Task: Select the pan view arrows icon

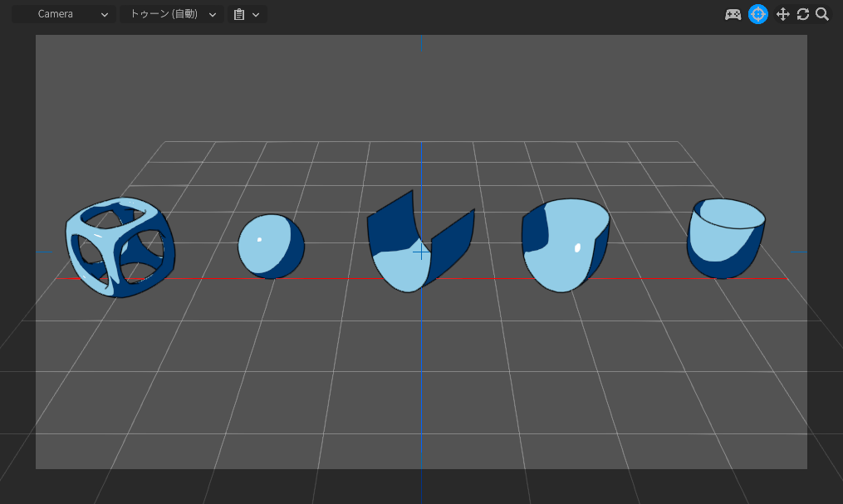Action: point(782,14)
